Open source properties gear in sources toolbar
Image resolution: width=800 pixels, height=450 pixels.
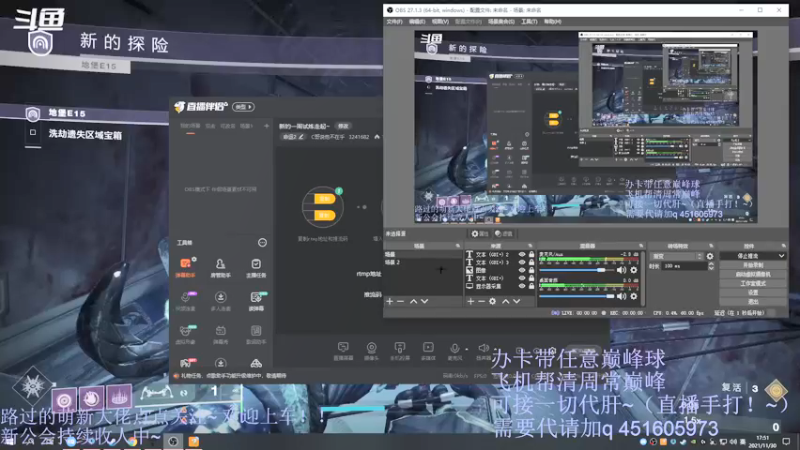pyautogui.click(x=492, y=302)
